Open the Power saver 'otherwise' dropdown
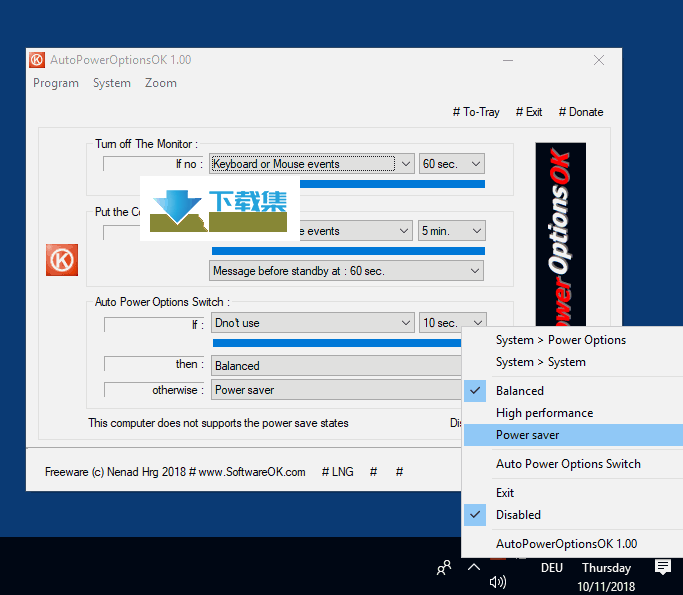Image resolution: width=683 pixels, height=595 pixels. (x=336, y=390)
